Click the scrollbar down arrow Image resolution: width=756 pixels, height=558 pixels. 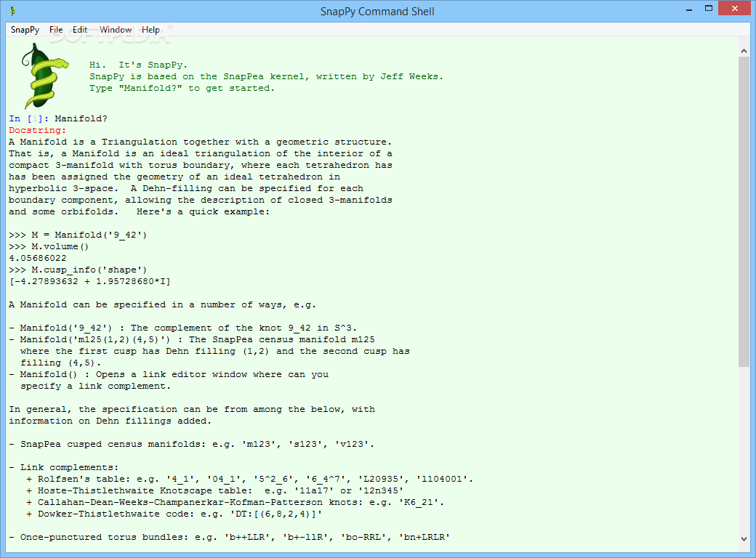[744, 539]
